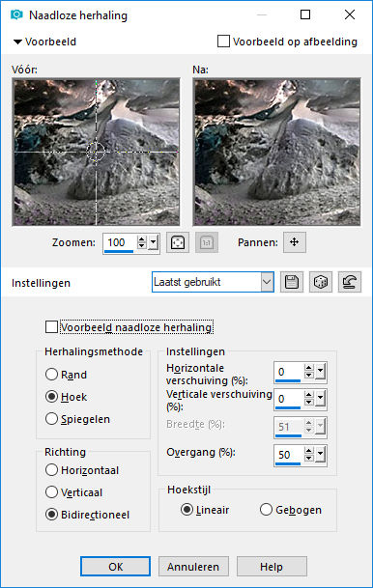Click the blue slider bar under Zoomen
Screen dimensions: 373x588
[x=119, y=251]
